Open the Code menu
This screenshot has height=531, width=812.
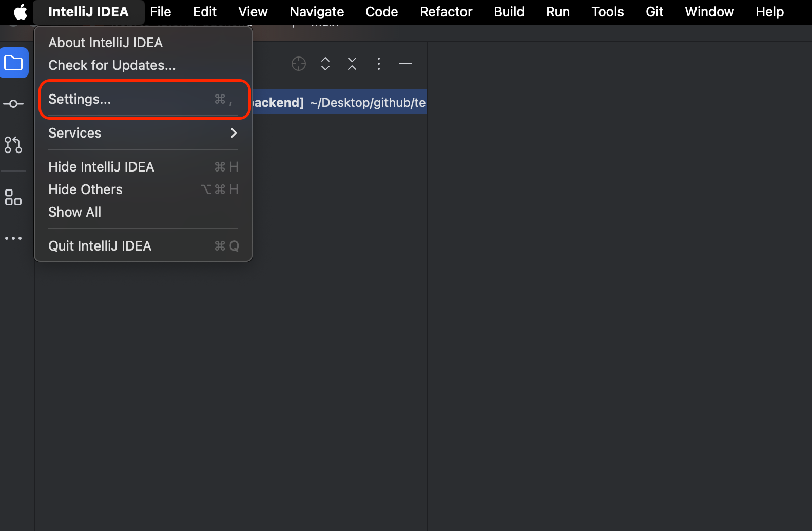click(x=382, y=12)
